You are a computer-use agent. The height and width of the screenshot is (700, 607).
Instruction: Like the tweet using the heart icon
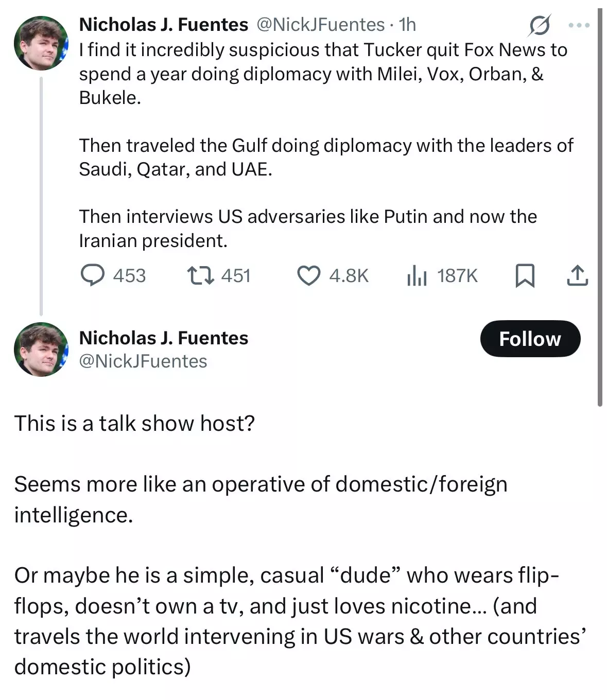[x=309, y=275]
